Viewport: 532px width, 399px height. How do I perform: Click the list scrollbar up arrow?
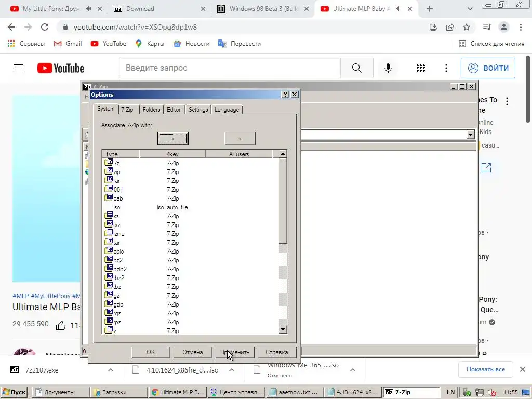coord(283,154)
